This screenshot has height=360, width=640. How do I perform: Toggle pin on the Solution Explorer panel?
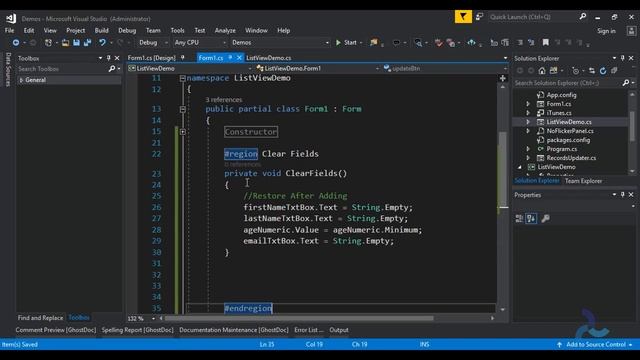(622, 58)
